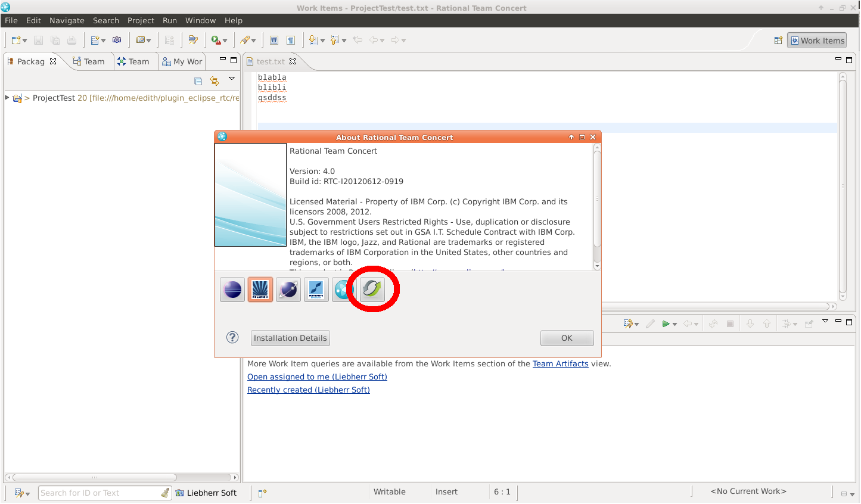Click 'Writable' in status bar
This screenshot has height=504, width=861.
pos(390,492)
